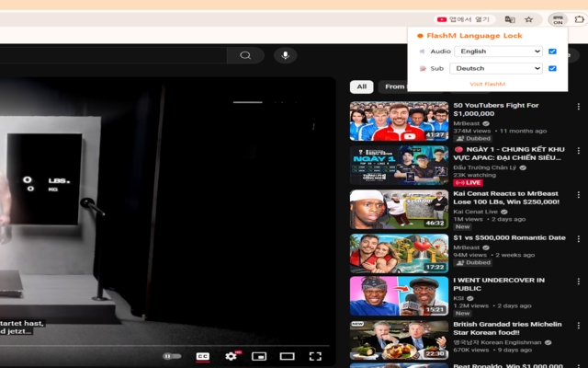Bookmark this page with the star icon
Viewport: 588px width, 368px height.
tap(529, 19)
